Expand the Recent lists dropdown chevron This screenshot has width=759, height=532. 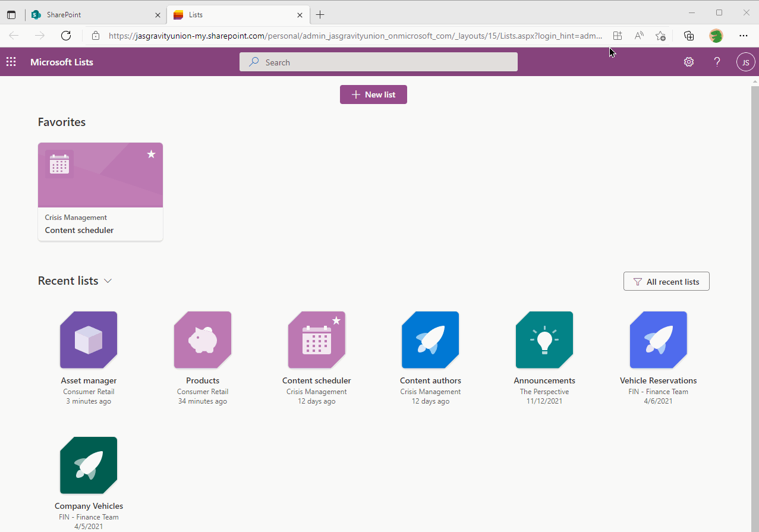pyautogui.click(x=108, y=281)
